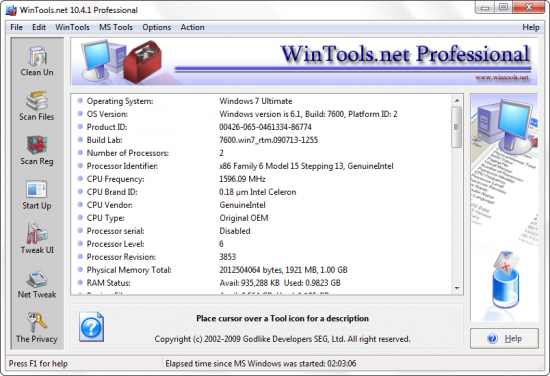Select the Operating System row

261,101
